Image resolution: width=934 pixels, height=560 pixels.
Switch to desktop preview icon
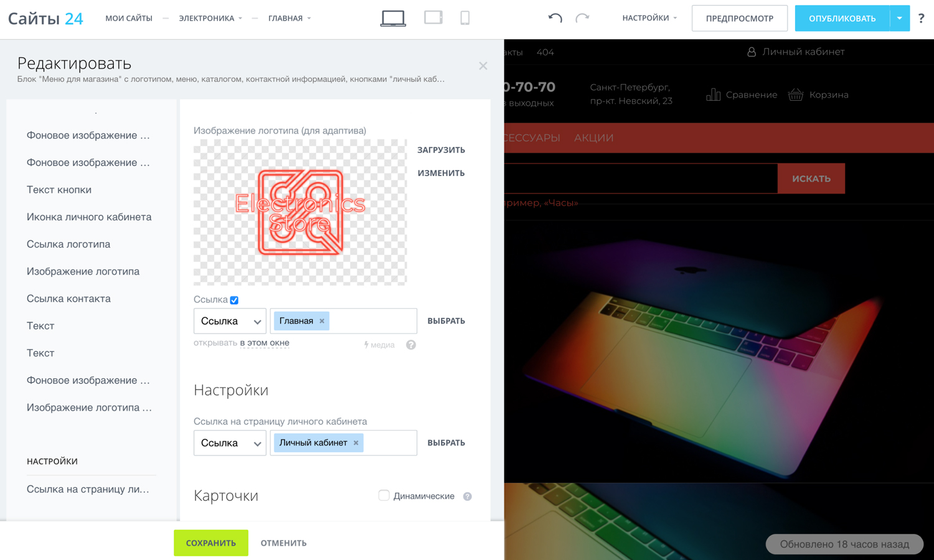point(393,18)
